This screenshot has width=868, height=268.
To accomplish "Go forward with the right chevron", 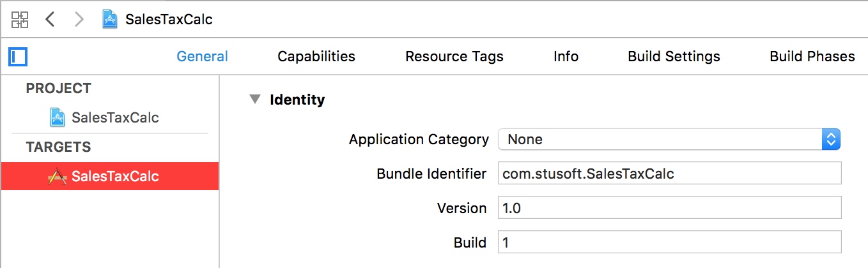I will (79, 20).
